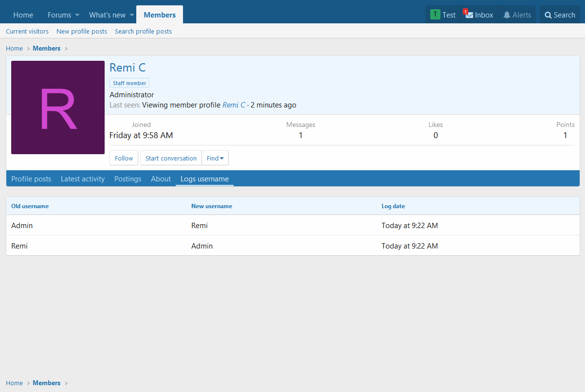585x392 pixels.
Task: Open the Current visitors link
Action: [27, 31]
